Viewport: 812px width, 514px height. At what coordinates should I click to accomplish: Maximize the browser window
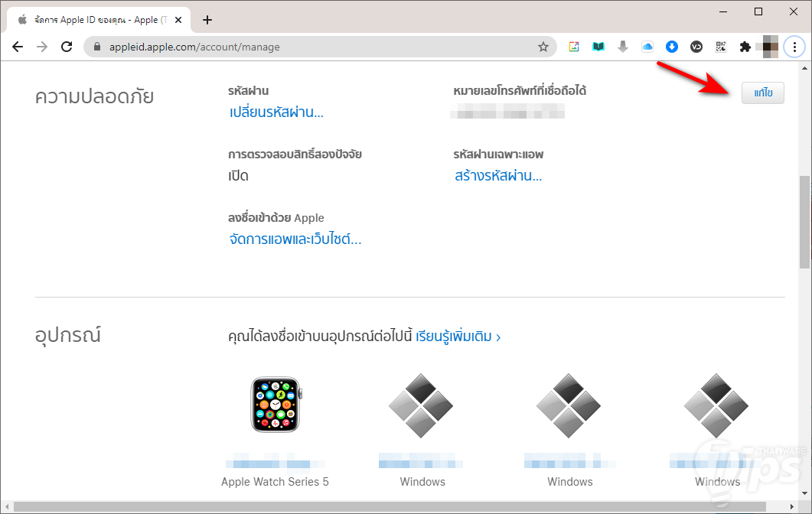click(x=758, y=11)
